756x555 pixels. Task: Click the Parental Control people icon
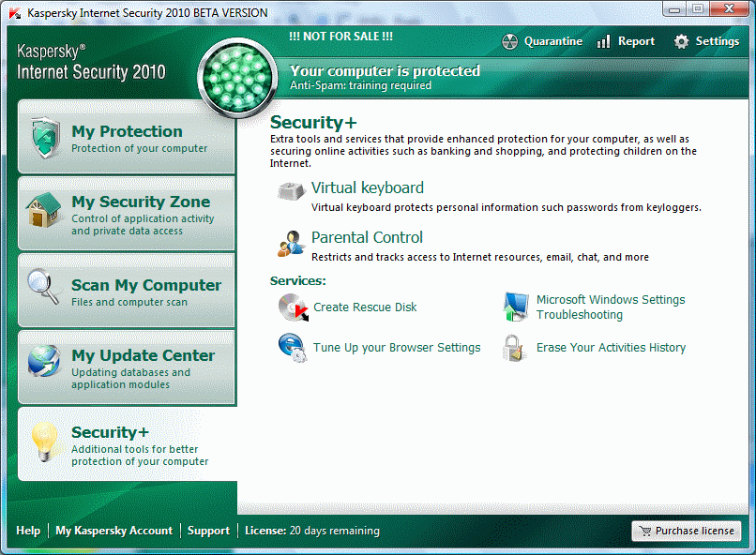(291, 244)
